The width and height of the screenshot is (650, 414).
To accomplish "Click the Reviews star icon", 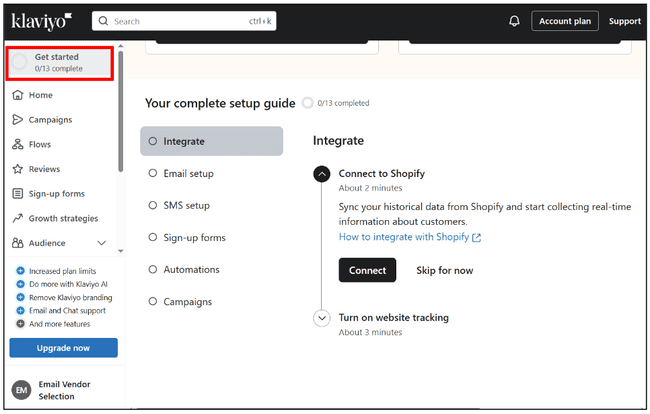I will tap(18, 169).
